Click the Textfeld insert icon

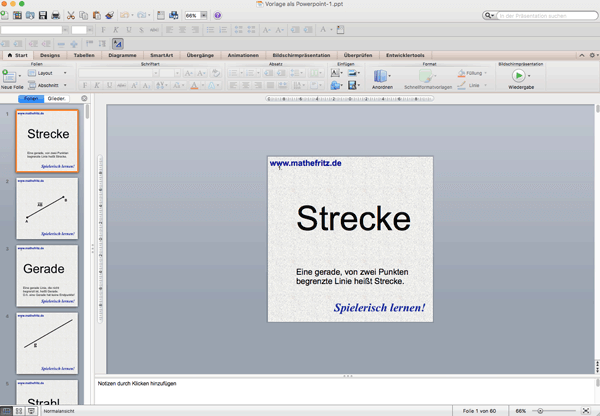click(335, 73)
